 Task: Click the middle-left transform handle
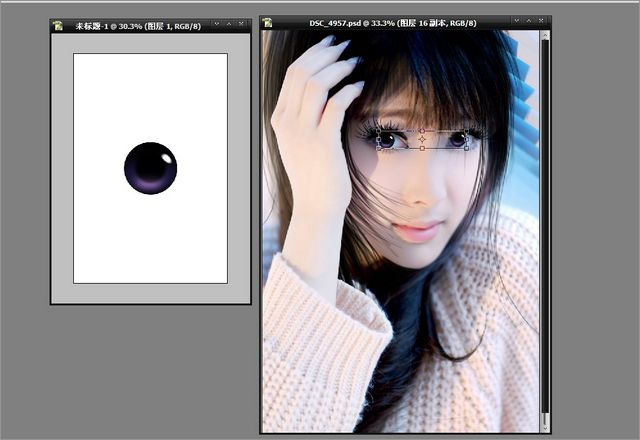378,140
